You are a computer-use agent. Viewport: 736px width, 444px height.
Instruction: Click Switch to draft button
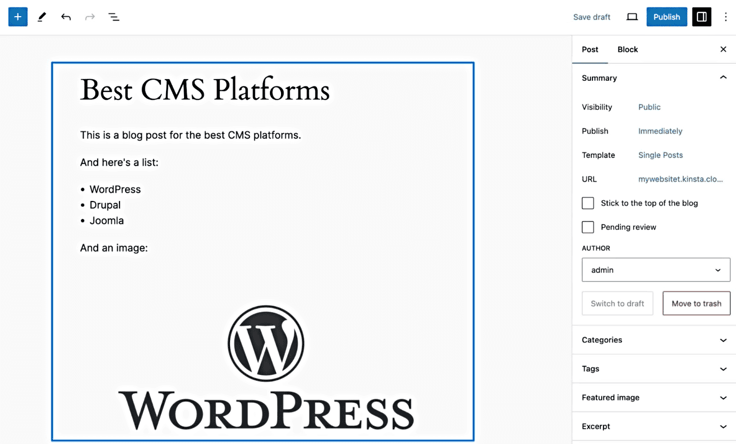[x=617, y=304]
